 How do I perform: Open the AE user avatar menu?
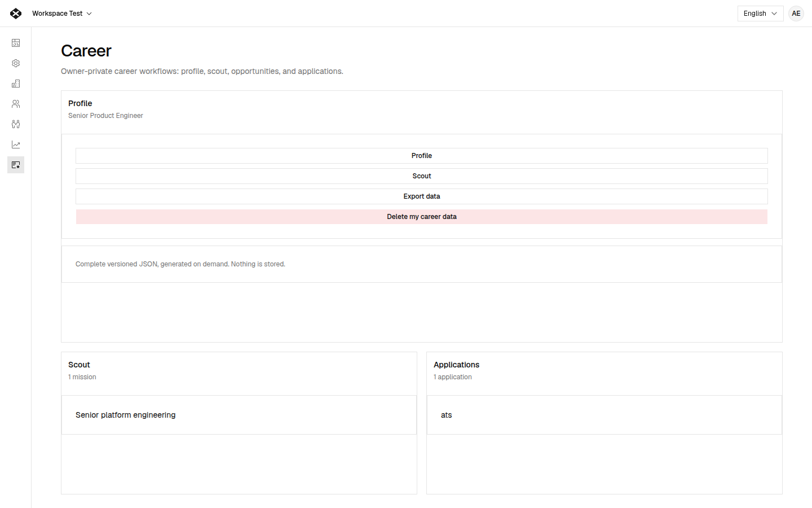tap(796, 14)
